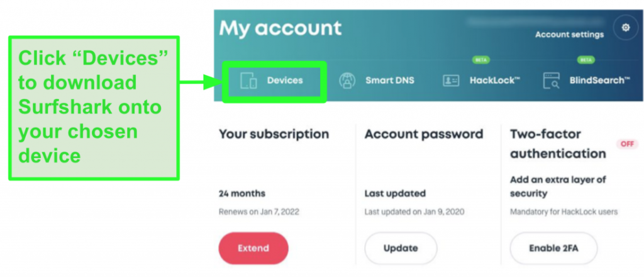Click the Devices phone-and-tablet icon
This screenshot has height=277, width=644.
coord(248,81)
